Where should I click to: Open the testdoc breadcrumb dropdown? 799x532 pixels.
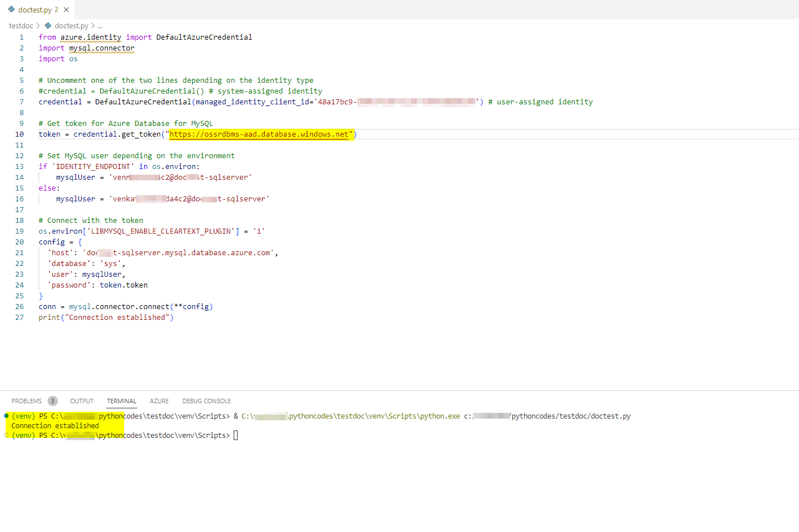tap(20, 26)
